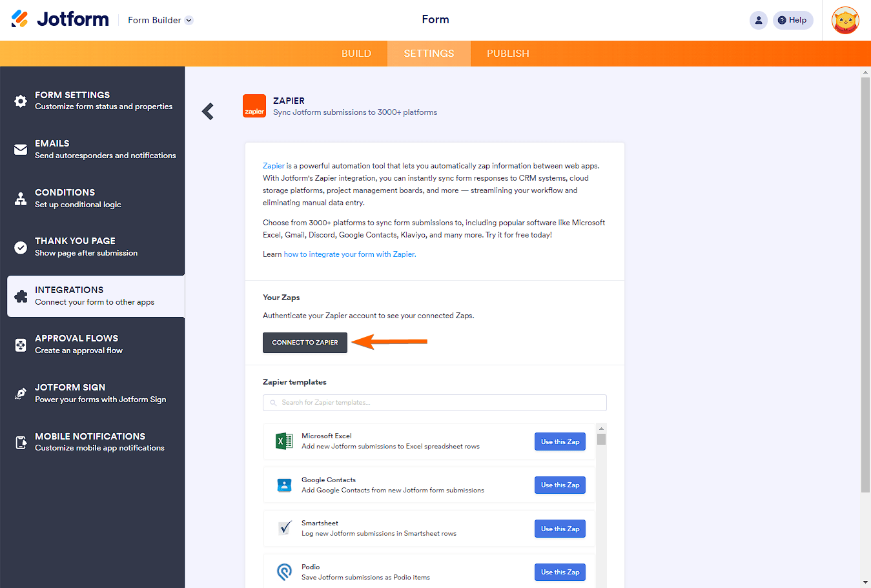This screenshot has width=871, height=588.
Task: Click 'Save Jotform submissions as Podio items'
Action: click(x=365, y=578)
